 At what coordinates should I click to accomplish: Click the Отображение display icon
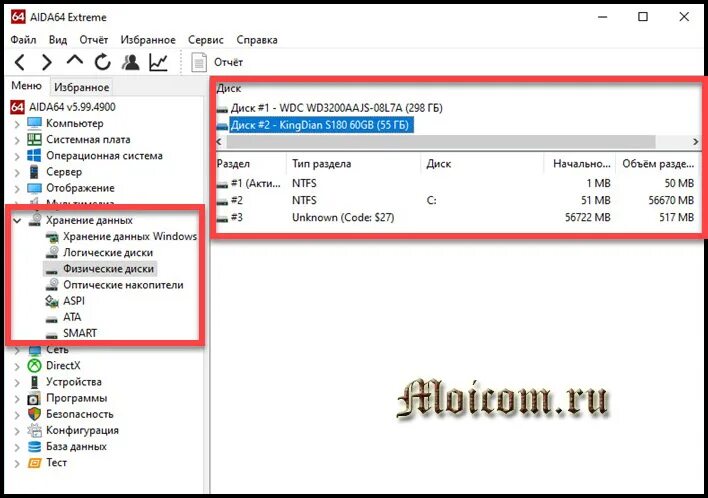click(x=34, y=188)
